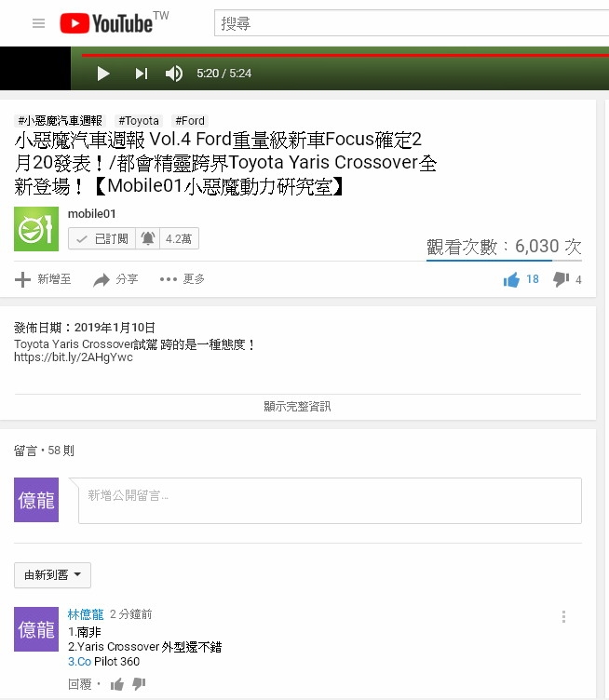The height and width of the screenshot is (700, 609).
Task: Dislike the 林億龍 comment
Action: (x=140, y=683)
